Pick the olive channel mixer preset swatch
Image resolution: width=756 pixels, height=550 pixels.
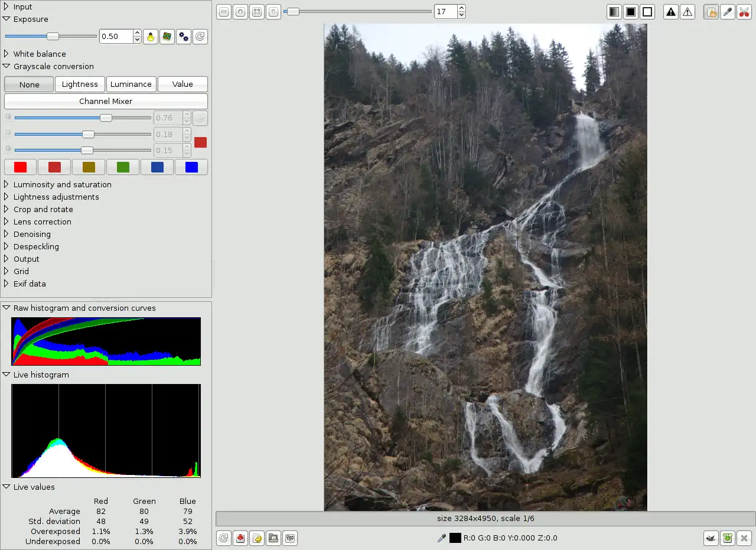coord(89,167)
